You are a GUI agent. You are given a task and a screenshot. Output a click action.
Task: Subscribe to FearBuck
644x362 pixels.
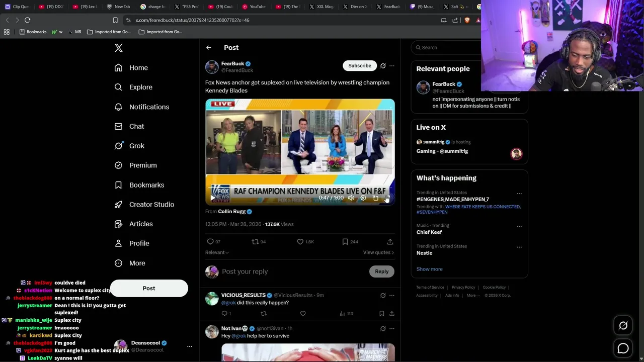[x=360, y=66]
